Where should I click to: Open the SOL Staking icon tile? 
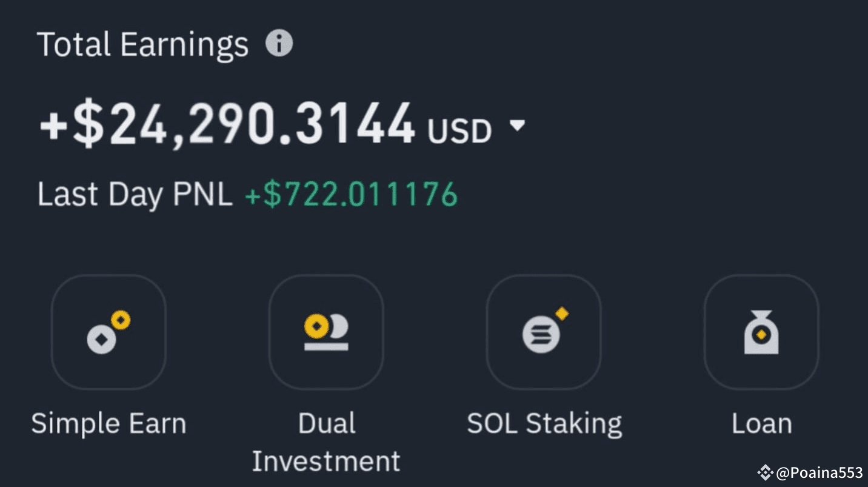(x=544, y=332)
